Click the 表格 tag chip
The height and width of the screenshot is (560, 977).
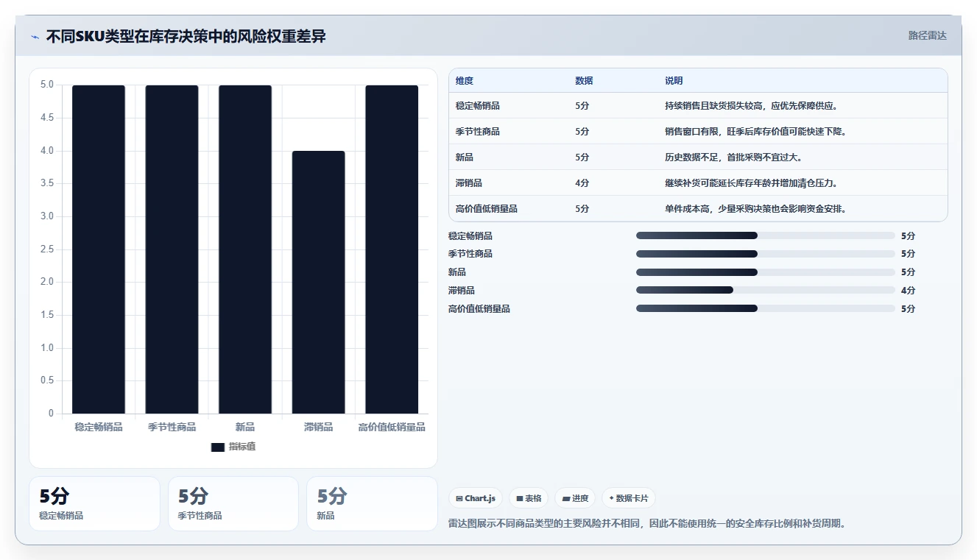tap(529, 498)
